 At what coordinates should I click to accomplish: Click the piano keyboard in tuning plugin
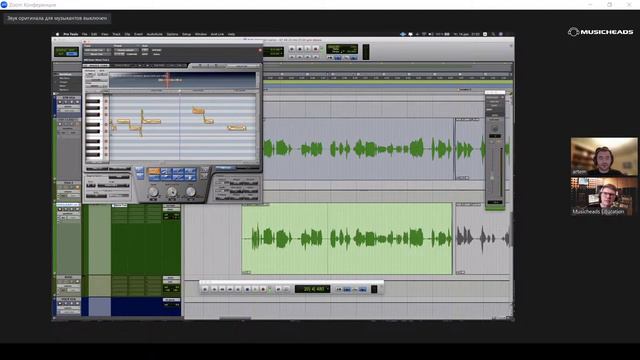coord(93,127)
